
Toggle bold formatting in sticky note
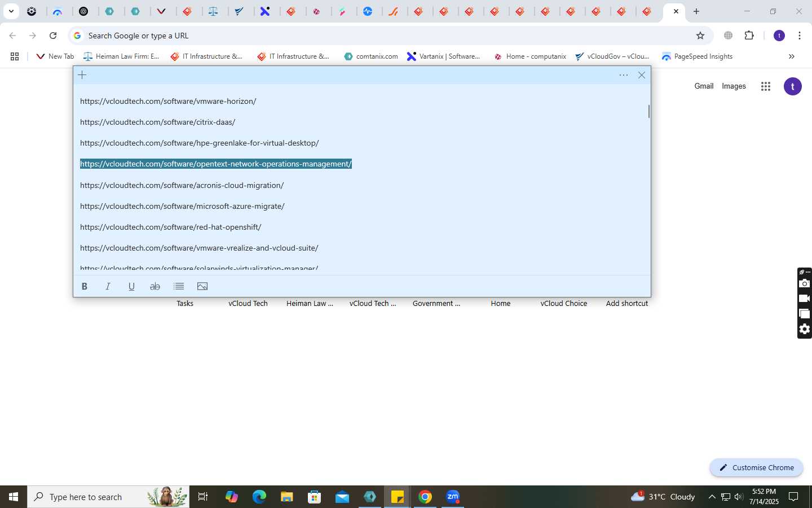click(x=85, y=287)
